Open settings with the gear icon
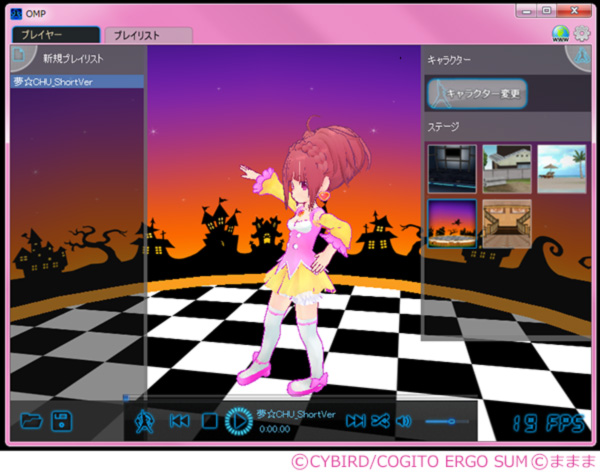The height and width of the screenshot is (473, 600). pos(581,34)
